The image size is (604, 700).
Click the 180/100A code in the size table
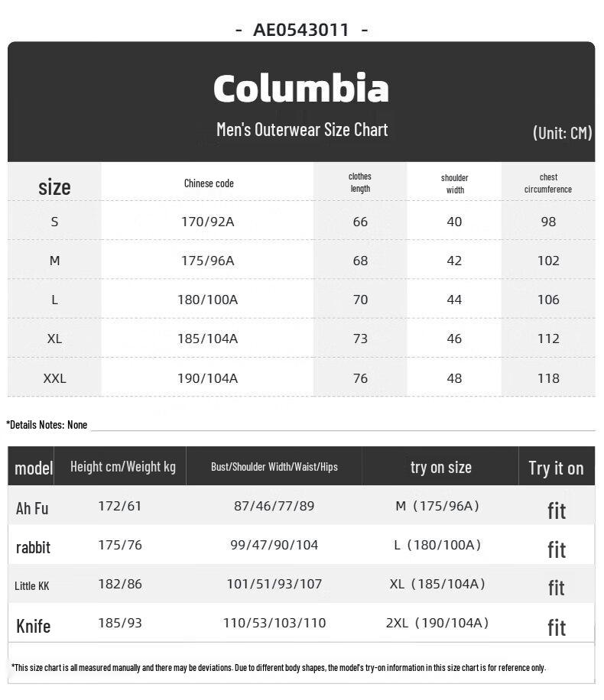207,300
